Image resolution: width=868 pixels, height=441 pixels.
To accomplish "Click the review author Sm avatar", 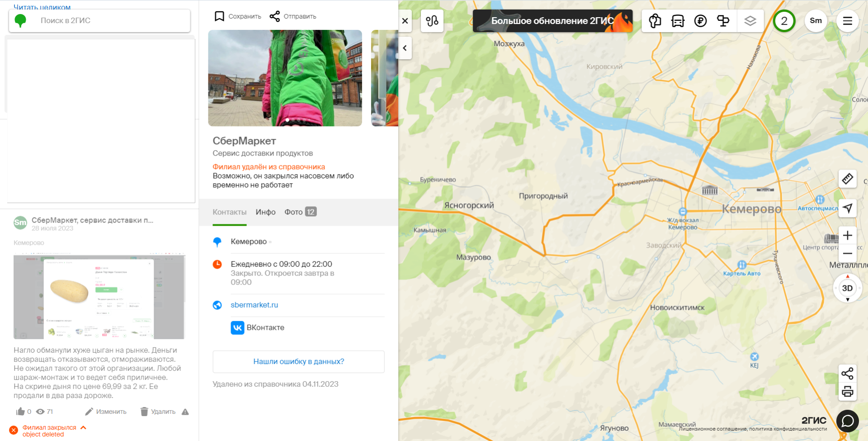I will point(20,223).
